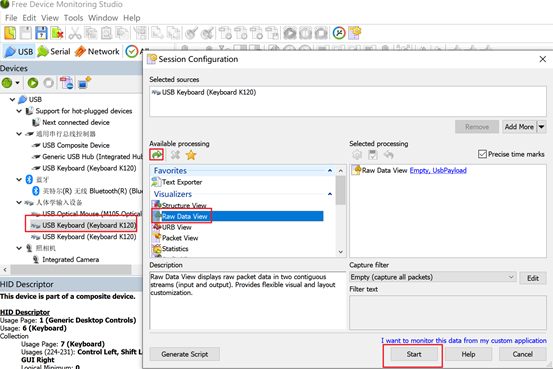Click the Text Exporter icon
The height and width of the screenshot is (369, 553).
coord(156,182)
